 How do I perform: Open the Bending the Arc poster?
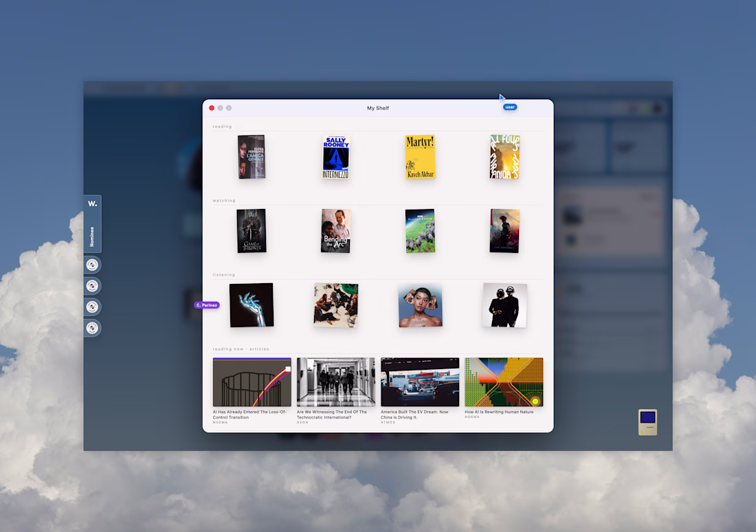point(335,230)
